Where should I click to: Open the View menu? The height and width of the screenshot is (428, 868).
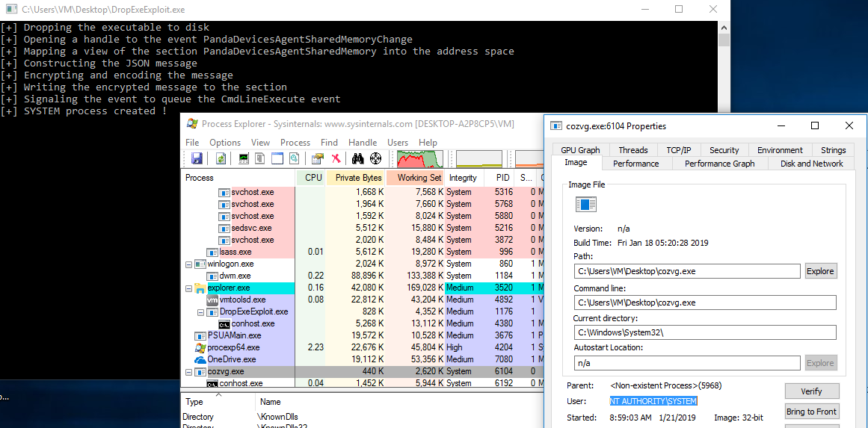click(x=260, y=142)
